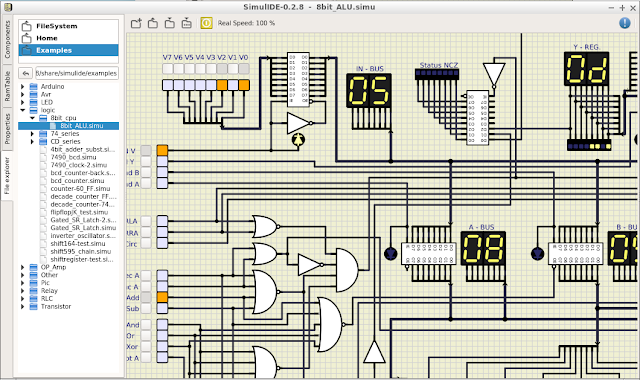Switch to the Components side tab
640x380 pixels.
[7, 40]
